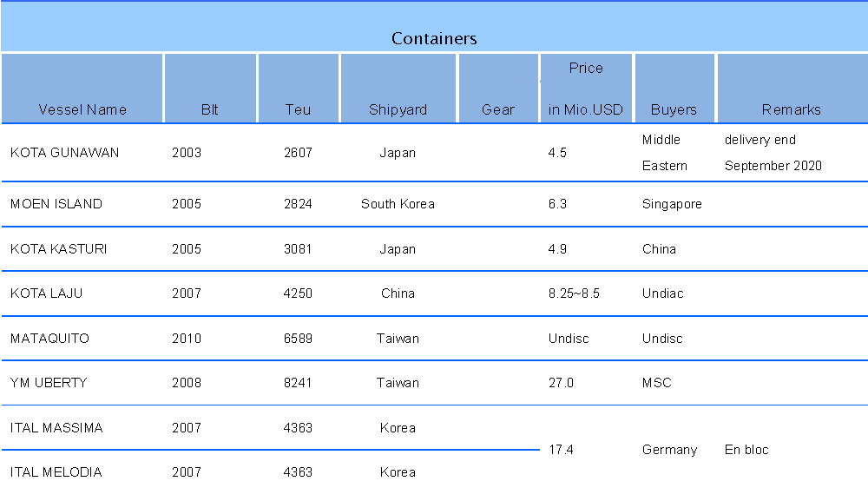Select the Remarks column header

791,109
